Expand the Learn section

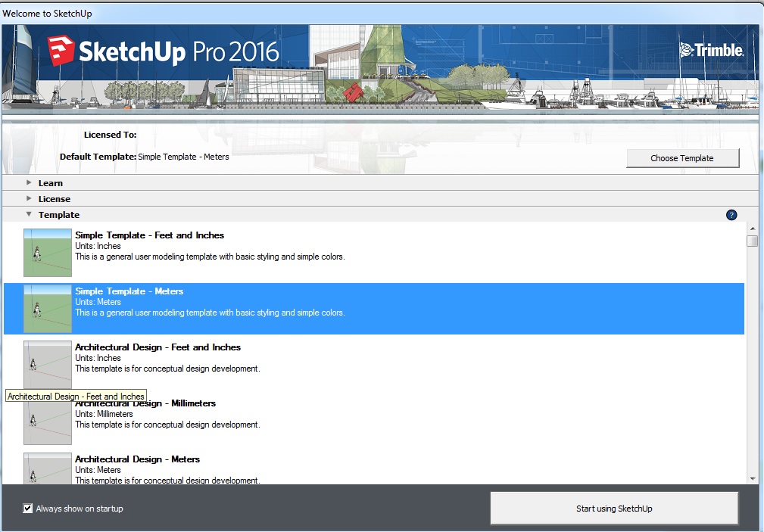[x=29, y=182]
